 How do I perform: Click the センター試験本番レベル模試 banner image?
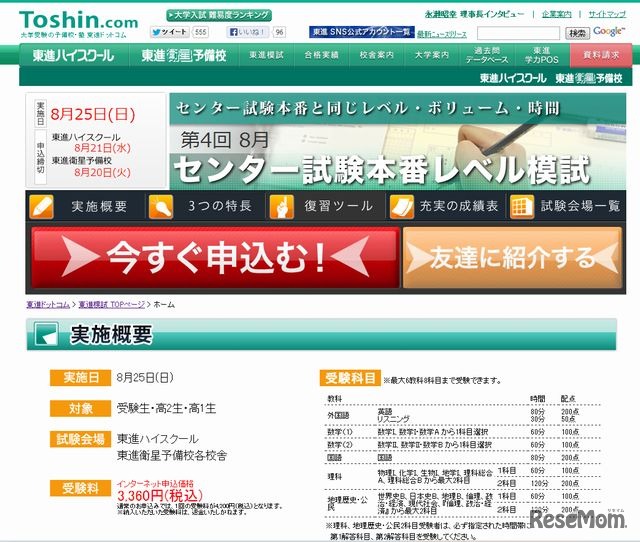tap(398, 141)
